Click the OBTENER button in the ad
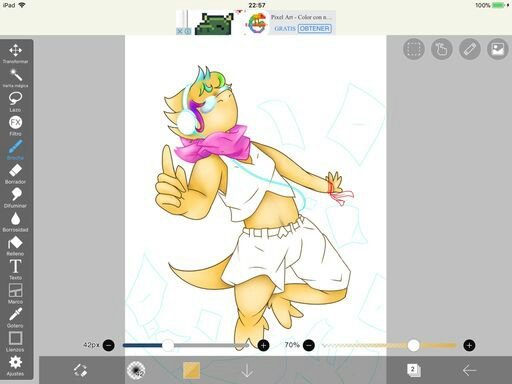The width and height of the screenshot is (512, 384). point(314,28)
